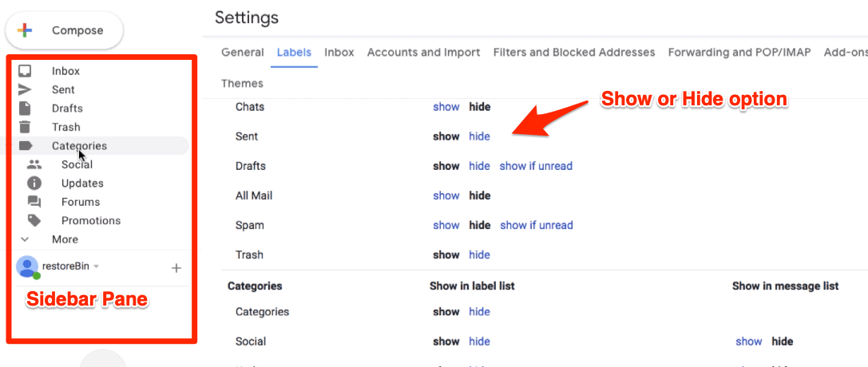Select show if unread for Spam
Image resolution: width=868 pixels, height=367 pixels.
click(537, 225)
